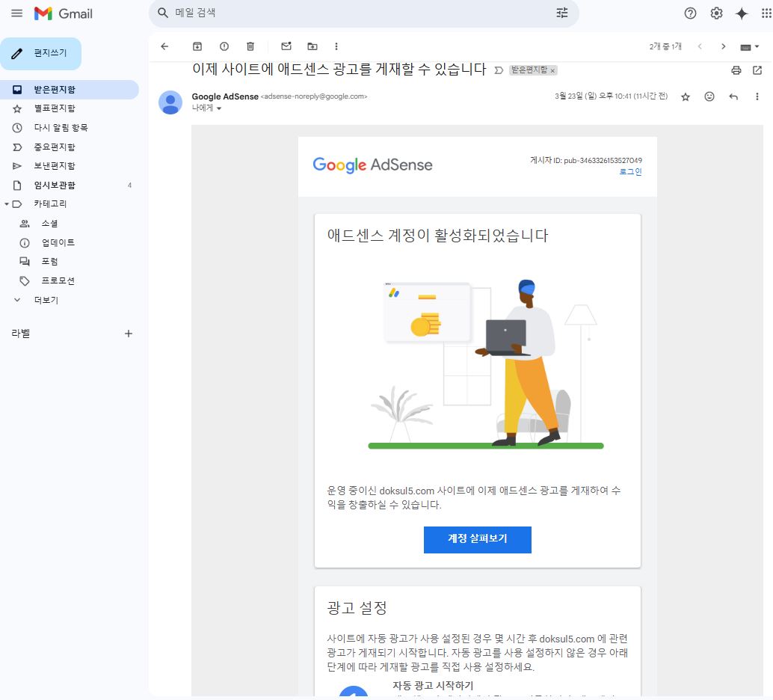The image size is (773, 700).
Task: Open email in a new window
Action: point(757,70)
